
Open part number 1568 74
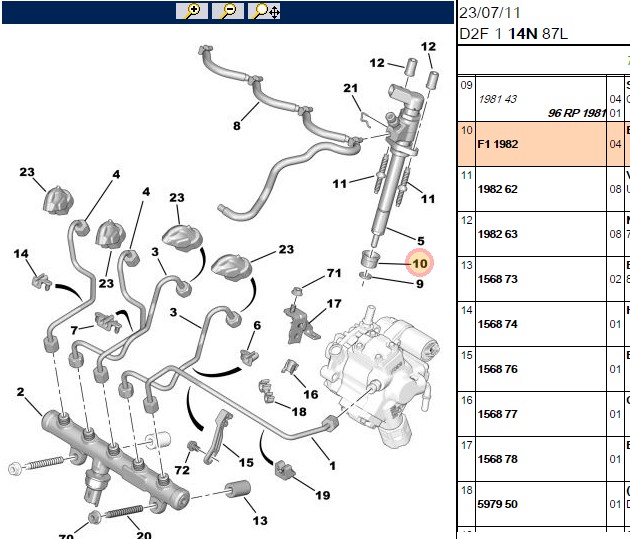coord(497,324)
